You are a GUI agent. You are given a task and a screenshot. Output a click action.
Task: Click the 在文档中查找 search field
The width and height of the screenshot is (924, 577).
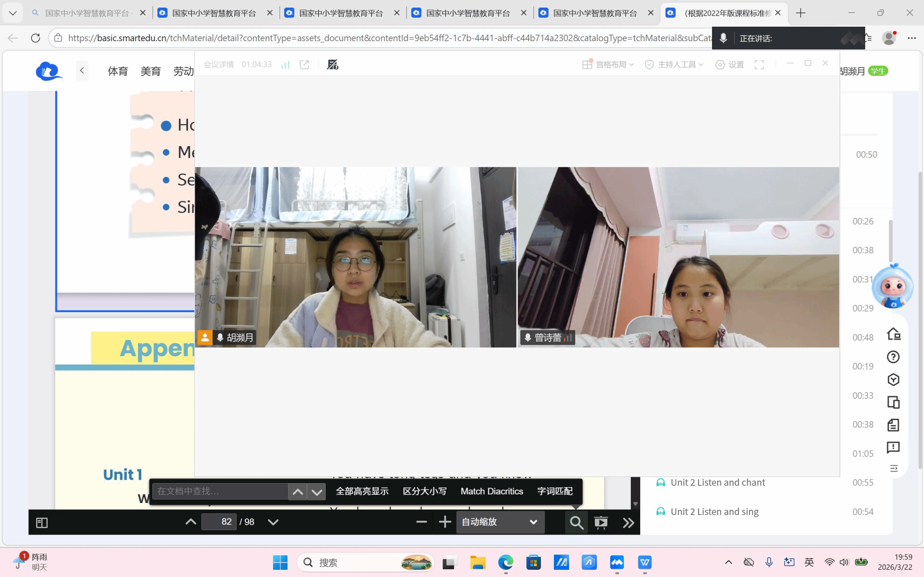pyautogui.click(x=220, y=491)
